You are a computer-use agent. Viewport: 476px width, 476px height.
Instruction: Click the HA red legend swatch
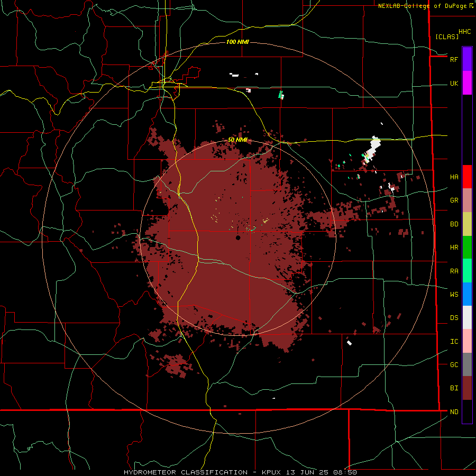467,177
